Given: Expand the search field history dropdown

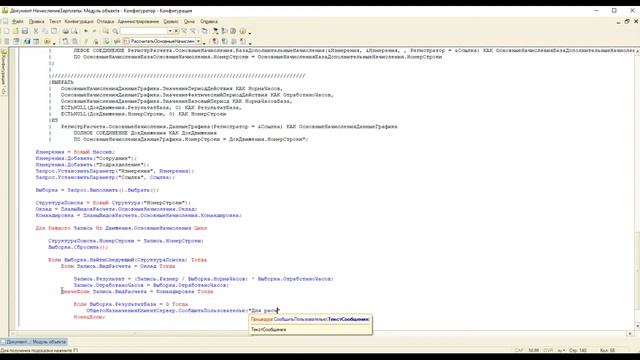Looking at the screenshot, I should pos(171,31).
